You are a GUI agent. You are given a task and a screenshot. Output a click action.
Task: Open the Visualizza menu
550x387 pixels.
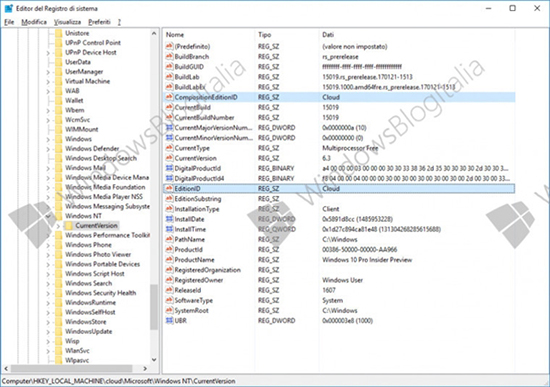(x=67, y=22)
